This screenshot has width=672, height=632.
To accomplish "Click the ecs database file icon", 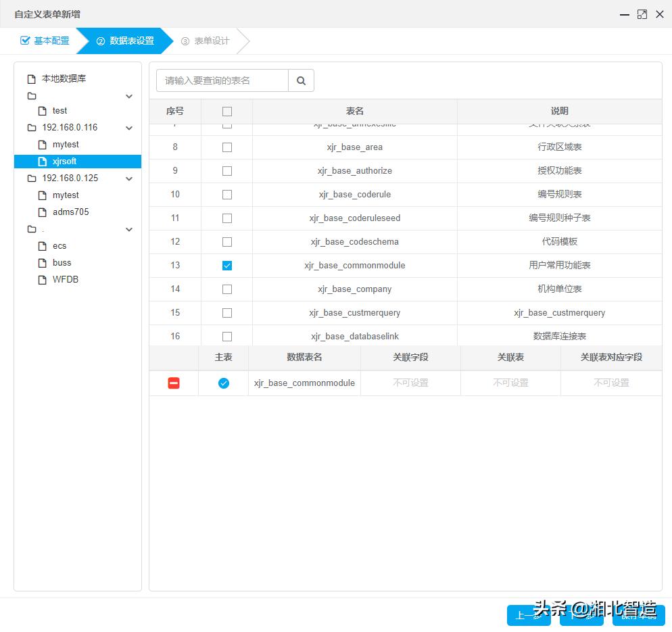I will tap(43, 246).
